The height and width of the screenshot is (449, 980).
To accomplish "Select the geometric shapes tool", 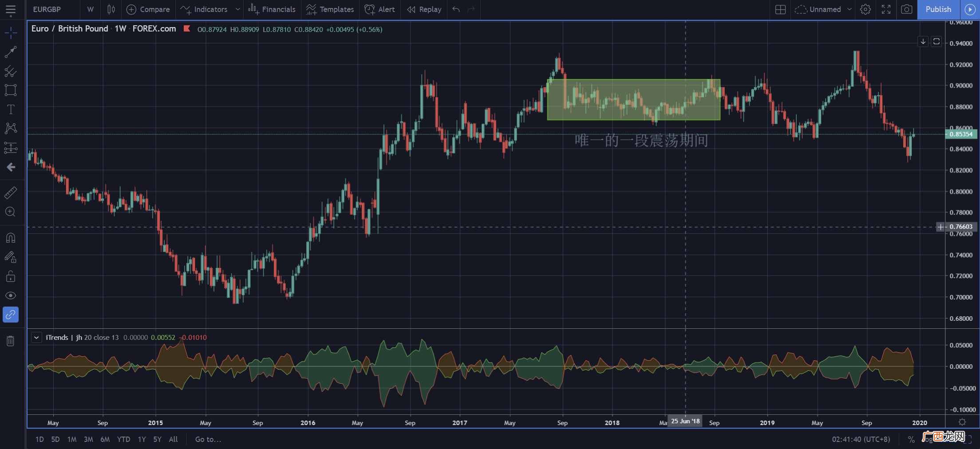I will 11,90.
